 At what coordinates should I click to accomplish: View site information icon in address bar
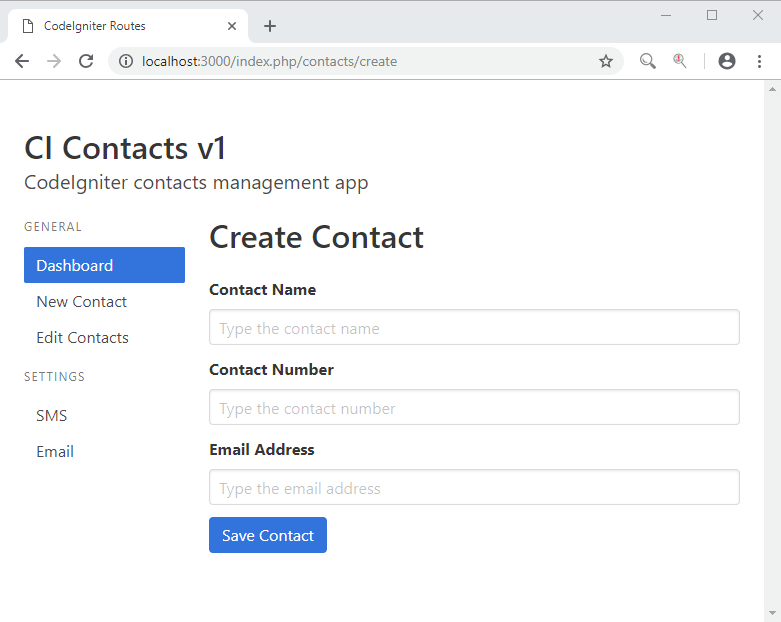click(125, 61)
